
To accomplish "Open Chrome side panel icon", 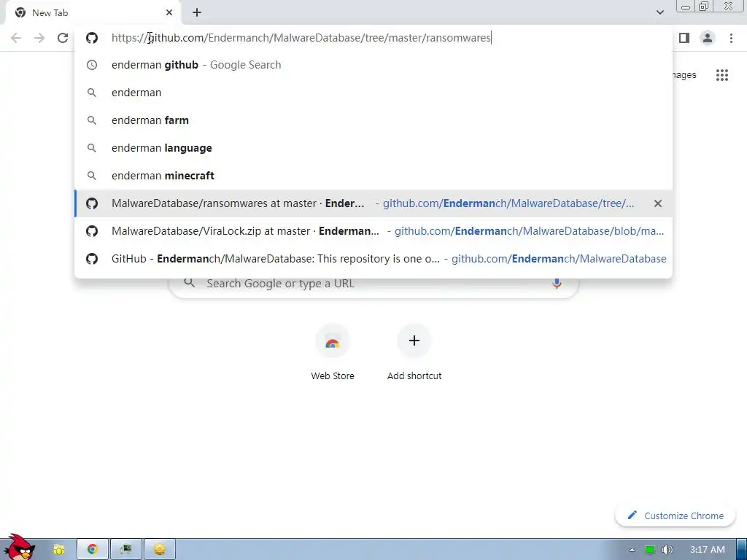I will 684,38.
